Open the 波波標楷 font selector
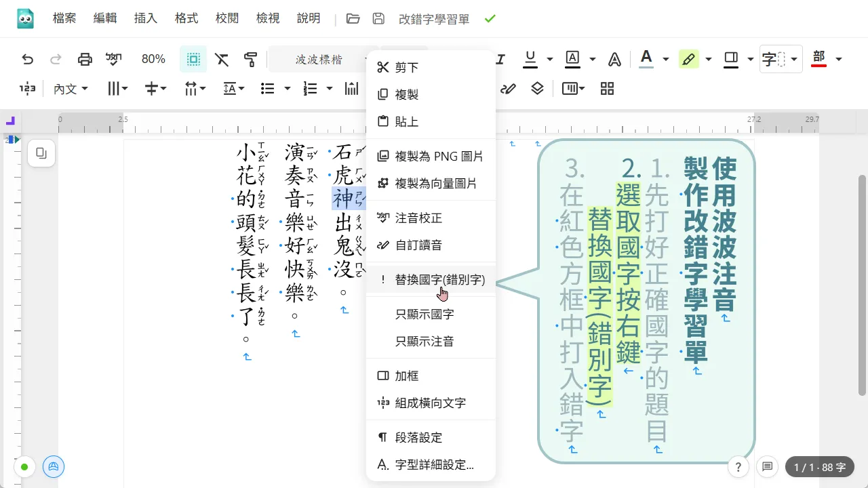Image resolution: width=868 pixels, height=488 pixels. 319,59
